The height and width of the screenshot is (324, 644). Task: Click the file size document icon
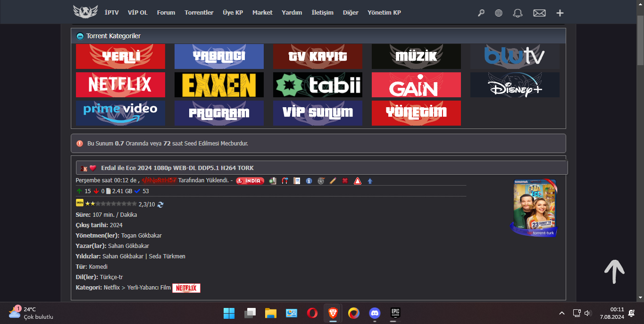click(x=109, y=191)
